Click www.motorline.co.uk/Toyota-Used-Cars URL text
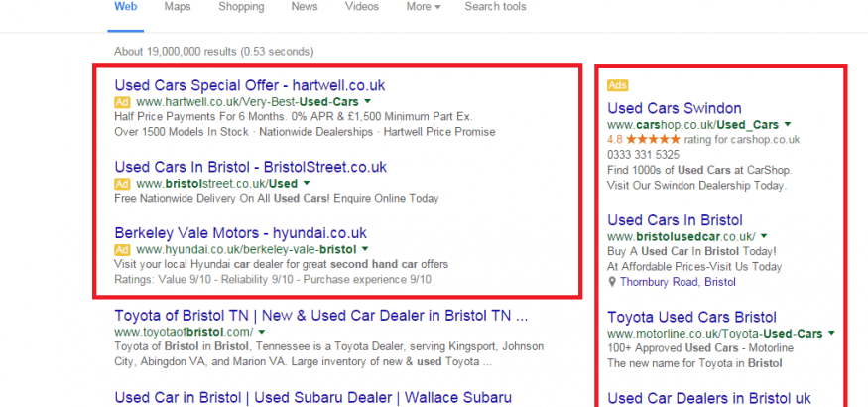Viewport: 868px width, 407px height. pyautogui.click(x=714, y=334)
